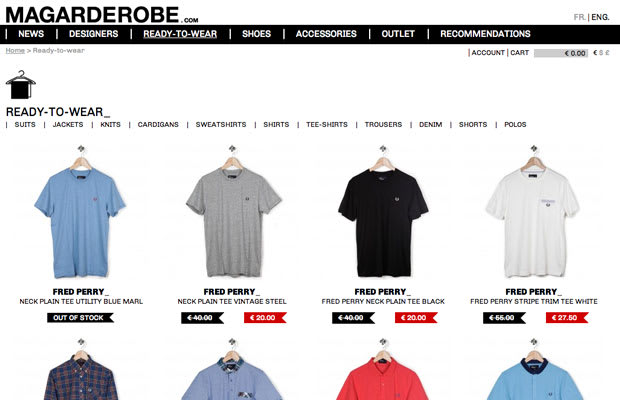Open the Neck Plain Tee Vintage Steel link
Viewport: 620px width, 400px height.
(x=232, y=302)
